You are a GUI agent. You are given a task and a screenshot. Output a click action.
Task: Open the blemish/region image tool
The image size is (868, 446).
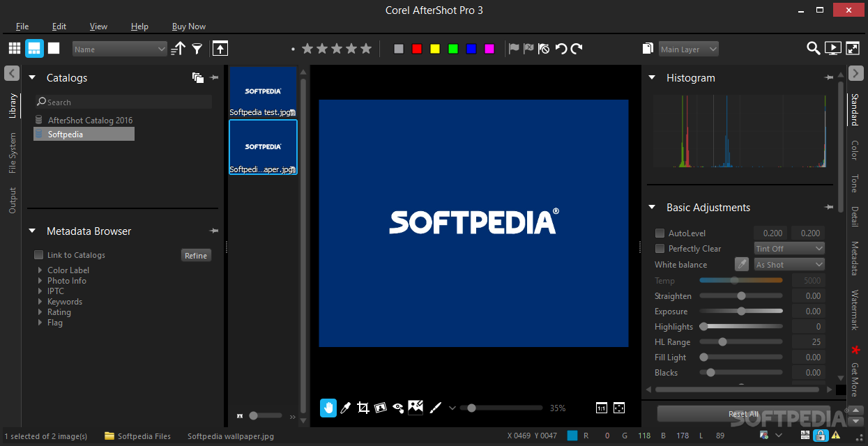(x=416, y=407)
